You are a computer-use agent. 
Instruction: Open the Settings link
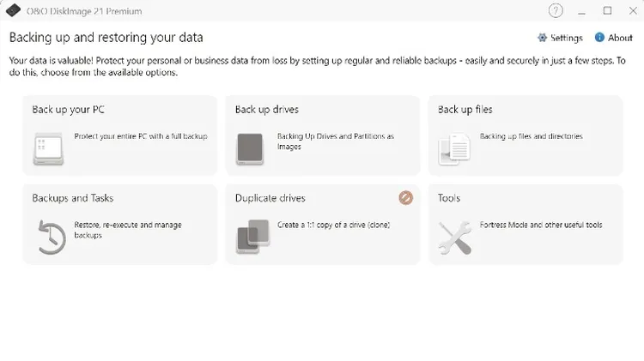pos(566,38)
